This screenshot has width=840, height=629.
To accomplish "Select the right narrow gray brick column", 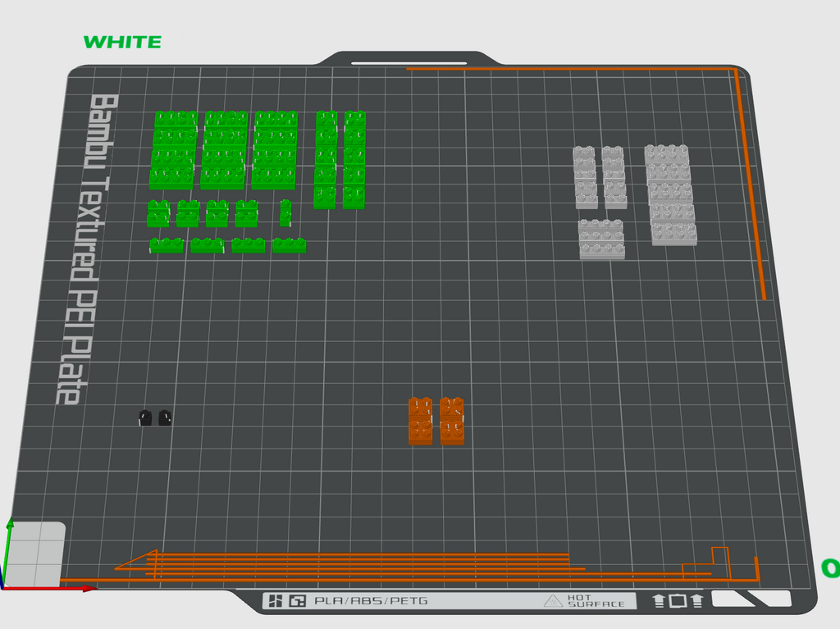I will [614, 177].
